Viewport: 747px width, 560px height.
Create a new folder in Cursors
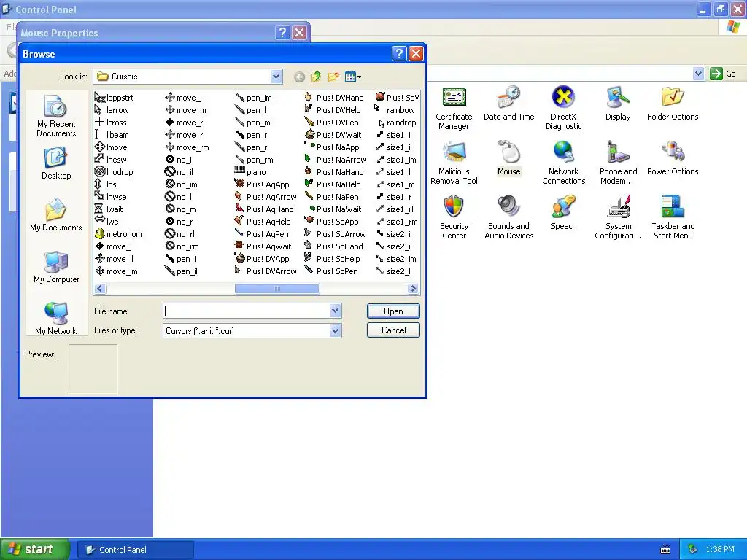[x=333, y=77]
